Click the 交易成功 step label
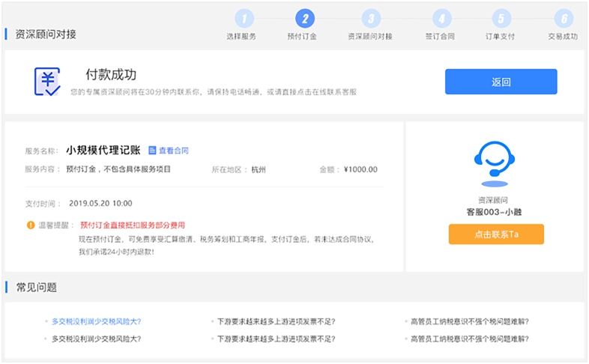Screen dimensions: 589x364 pyautogui.click(x=563, y=37)
